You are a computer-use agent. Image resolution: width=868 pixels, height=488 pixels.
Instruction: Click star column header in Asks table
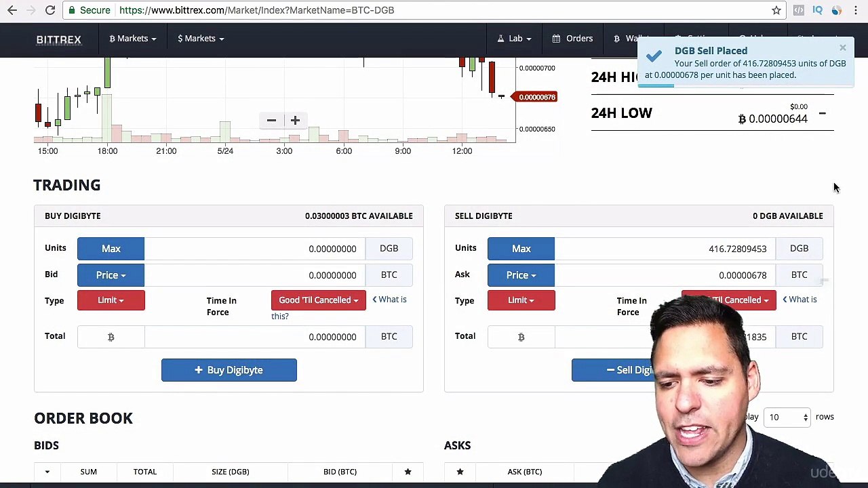[x=460, y=472]
